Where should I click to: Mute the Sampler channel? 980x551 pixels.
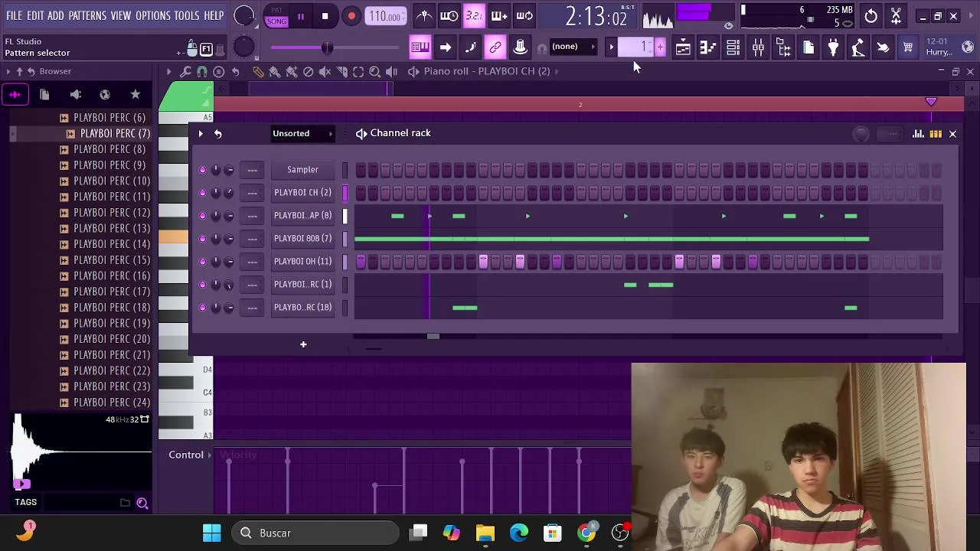point(202,170)
